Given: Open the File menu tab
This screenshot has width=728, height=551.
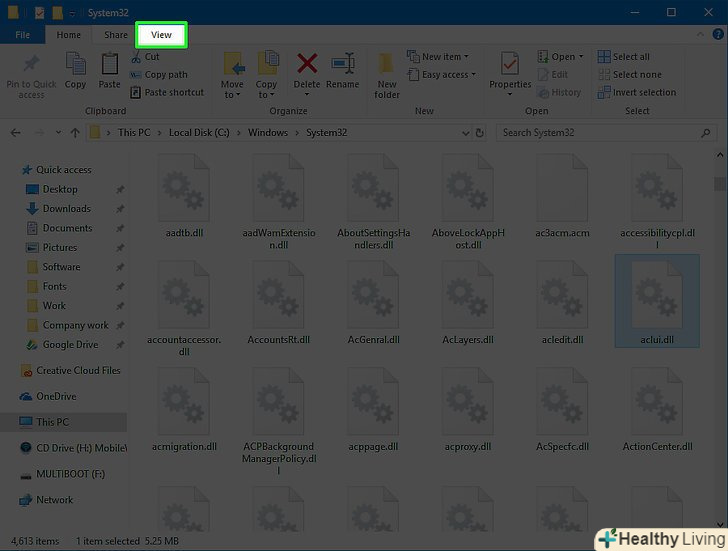Looking at the screenshot, I should pos(22,35).
